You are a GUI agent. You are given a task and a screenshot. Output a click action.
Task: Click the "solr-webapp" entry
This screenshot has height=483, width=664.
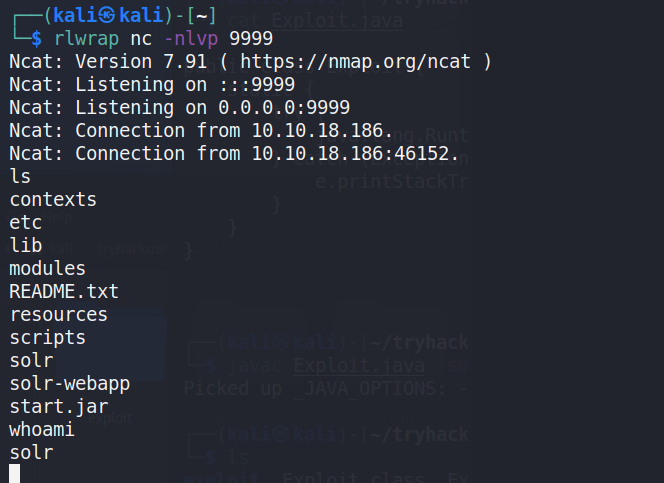pos(70,383)
